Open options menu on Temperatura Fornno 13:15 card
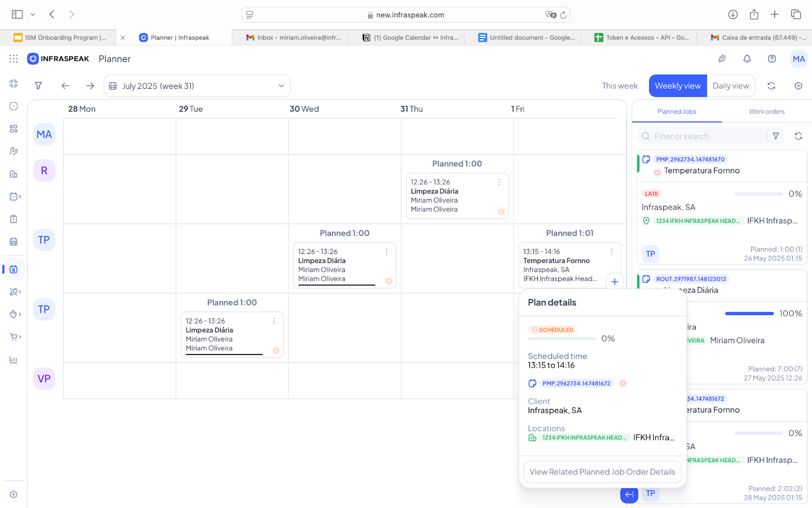The width and height of the screenshot is (812, 508). [612, 252]
